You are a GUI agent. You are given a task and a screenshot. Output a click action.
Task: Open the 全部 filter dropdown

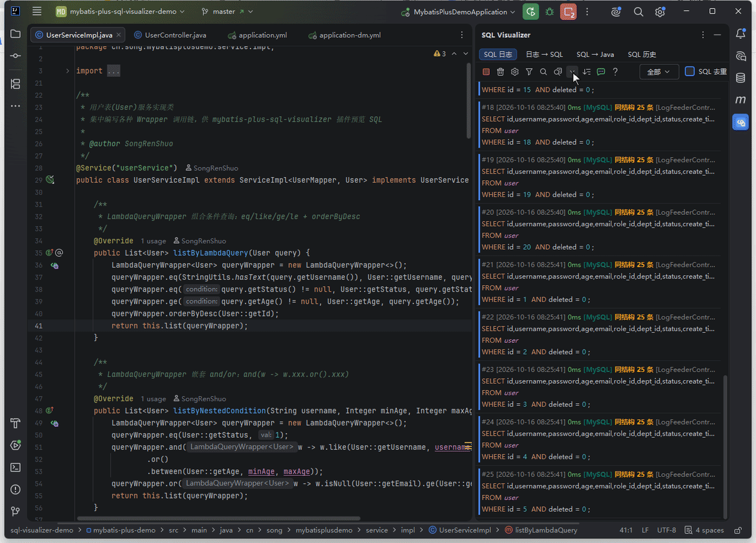(x=659, y=72)
